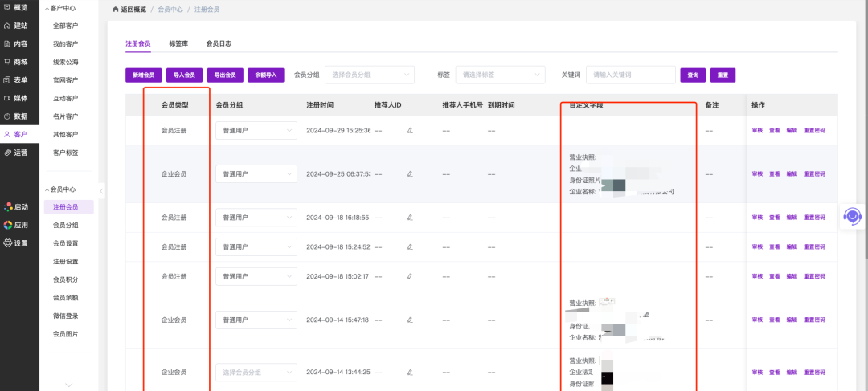
Task: Open the 会员分组 filter dropdown
Action: coord(370,75)
